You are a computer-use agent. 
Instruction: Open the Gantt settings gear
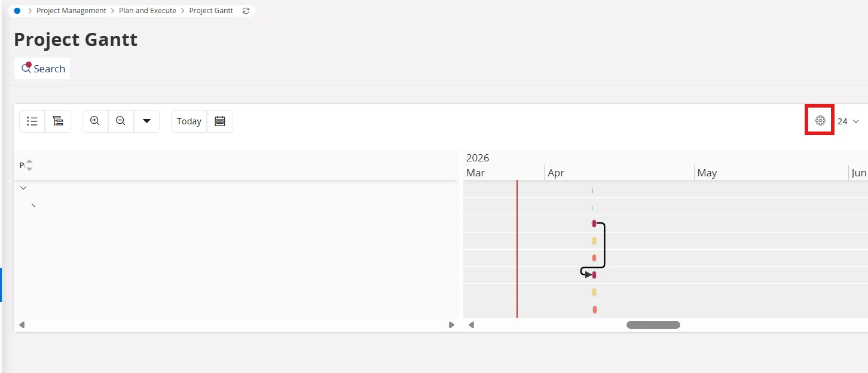[x=820, y=121]
